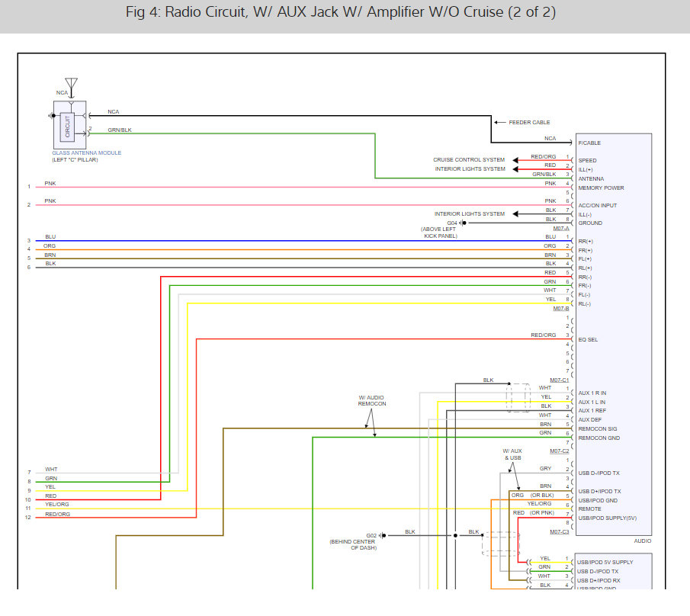This screenshot has height=616, width=690.
Task: Click the 'GRY' wire color label
Action: click(x=546, y=469)
